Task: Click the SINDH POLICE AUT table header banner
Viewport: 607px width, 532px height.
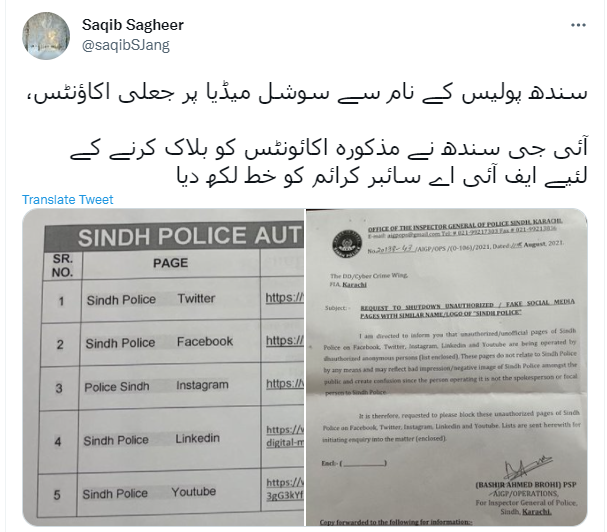Action: [x=174, y=236]
